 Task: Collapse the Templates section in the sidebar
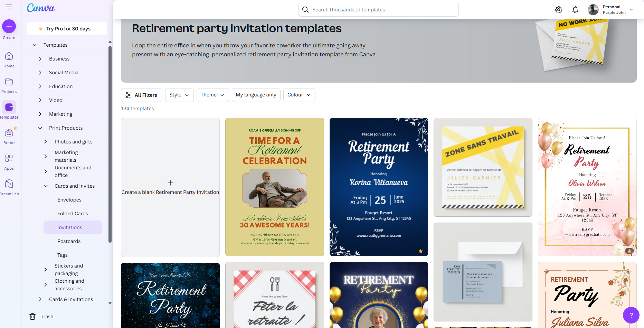(x=34, y=45)
